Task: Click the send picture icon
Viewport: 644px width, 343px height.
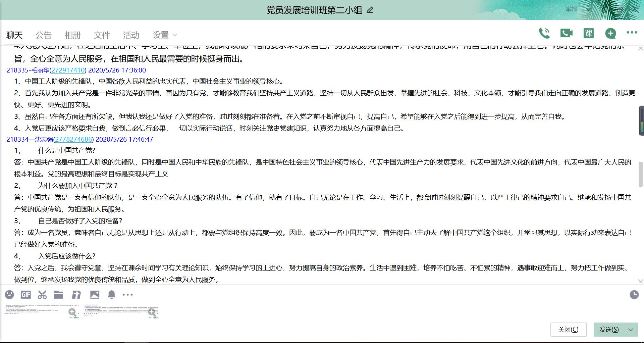Action: click(x=95, y=295)
